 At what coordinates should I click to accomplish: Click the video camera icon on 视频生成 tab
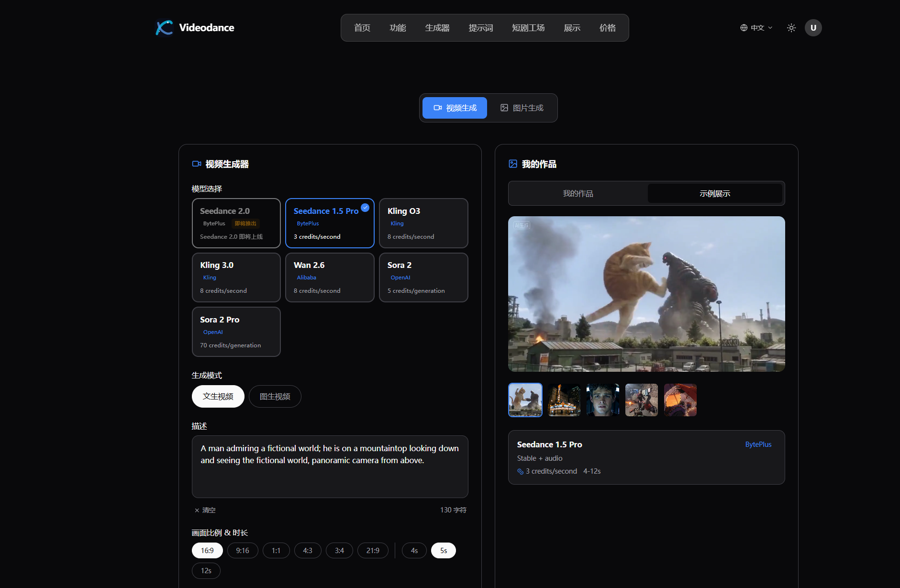[x=438, y=108]
